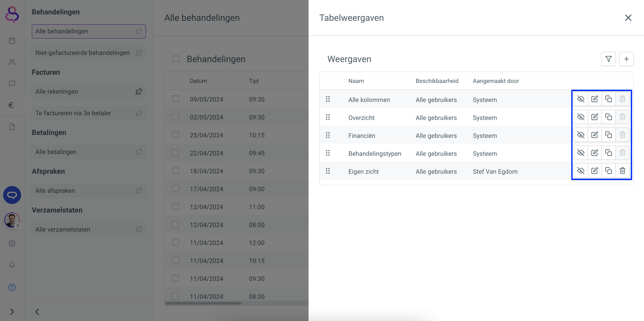Click the app logo

tap(12, 15)
